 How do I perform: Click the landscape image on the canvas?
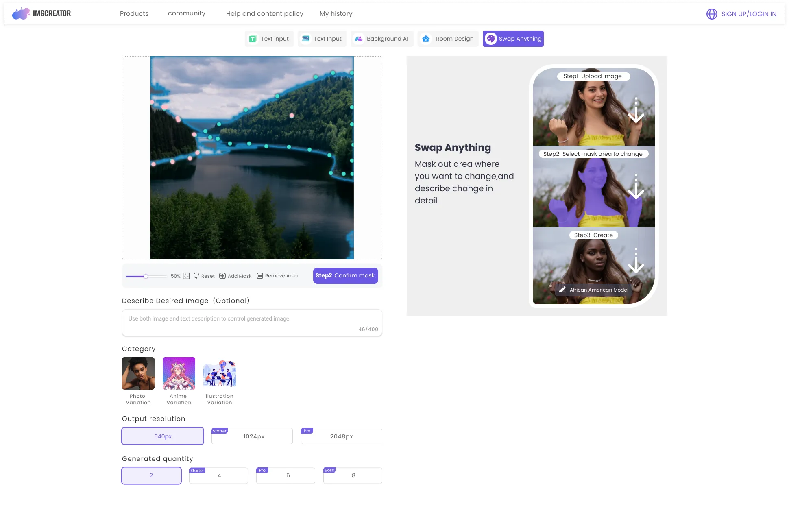click(252, 158)
